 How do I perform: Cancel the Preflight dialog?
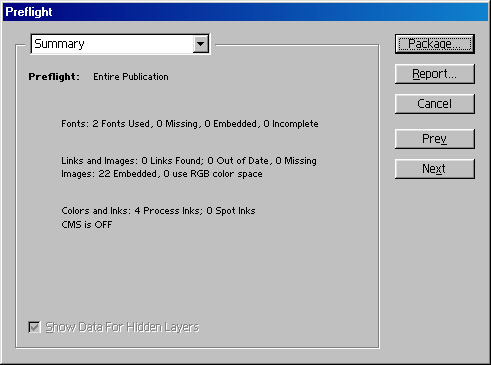(x=435, y=104)
